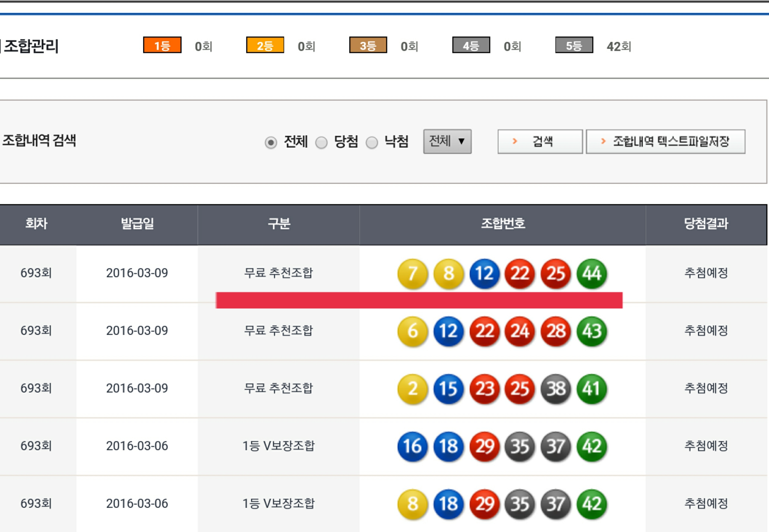Select the 전체 radio button
This screenshot has width=769, height=532.
(x=271, y=143)
